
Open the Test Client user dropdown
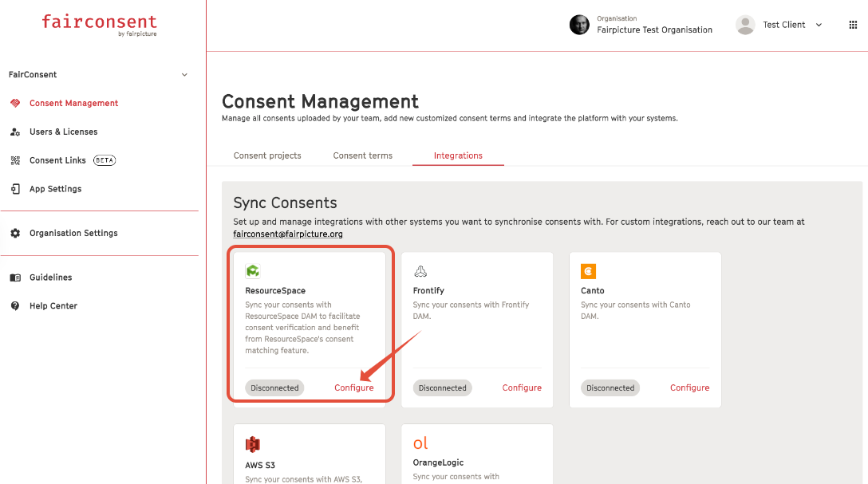pos(819,25)
